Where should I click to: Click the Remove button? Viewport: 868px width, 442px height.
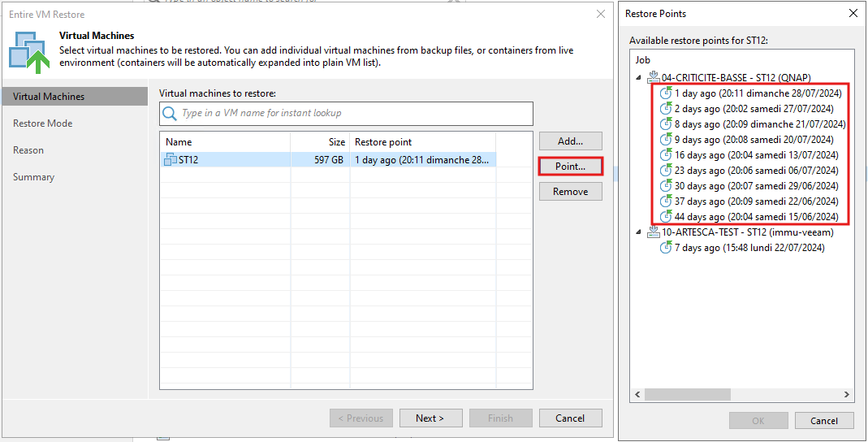click(570, 192)
